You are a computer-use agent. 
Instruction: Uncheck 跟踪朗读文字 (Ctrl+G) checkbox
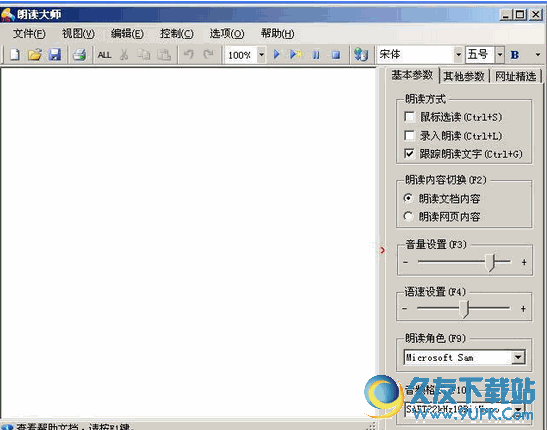(x=409, y=153)
